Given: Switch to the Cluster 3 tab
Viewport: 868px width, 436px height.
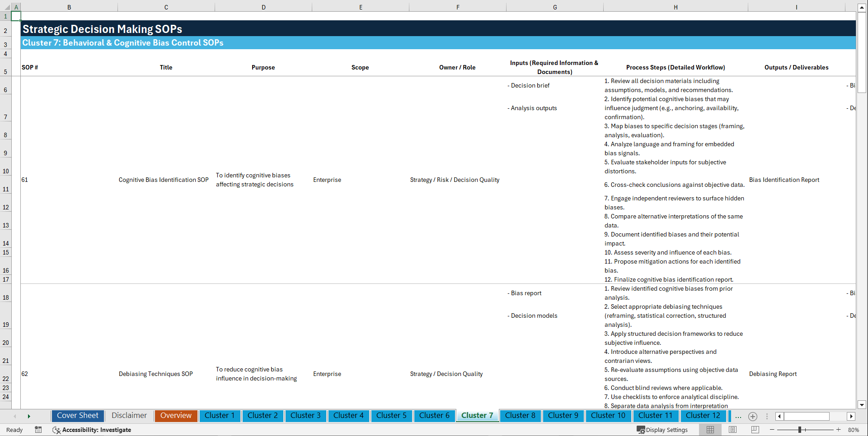Looking at the screenshot, I should 305,416.
